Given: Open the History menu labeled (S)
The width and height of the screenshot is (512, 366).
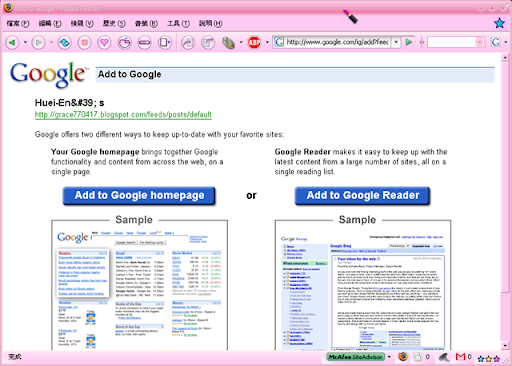Looking at the screenshot, I should click(114, 23).
